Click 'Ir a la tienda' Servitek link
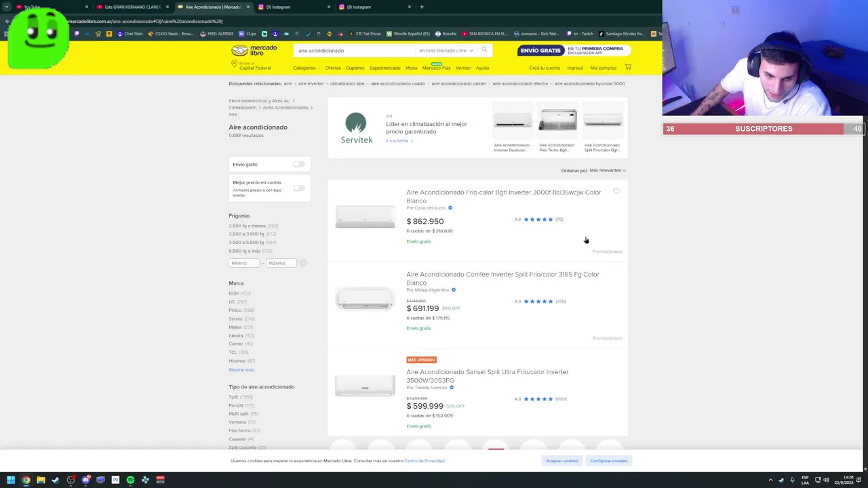Image resolution: width=868 pixels, height=488 pixels. 399,140
